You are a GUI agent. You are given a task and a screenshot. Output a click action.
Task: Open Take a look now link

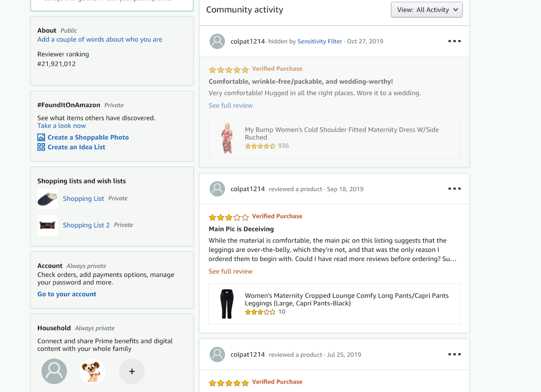pyautogui.click(x=61, y=126)
